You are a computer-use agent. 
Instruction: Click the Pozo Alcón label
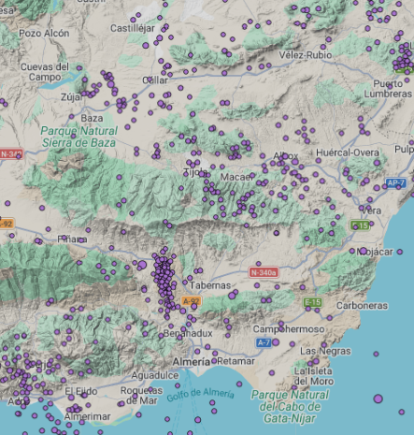tap(44, 33)
